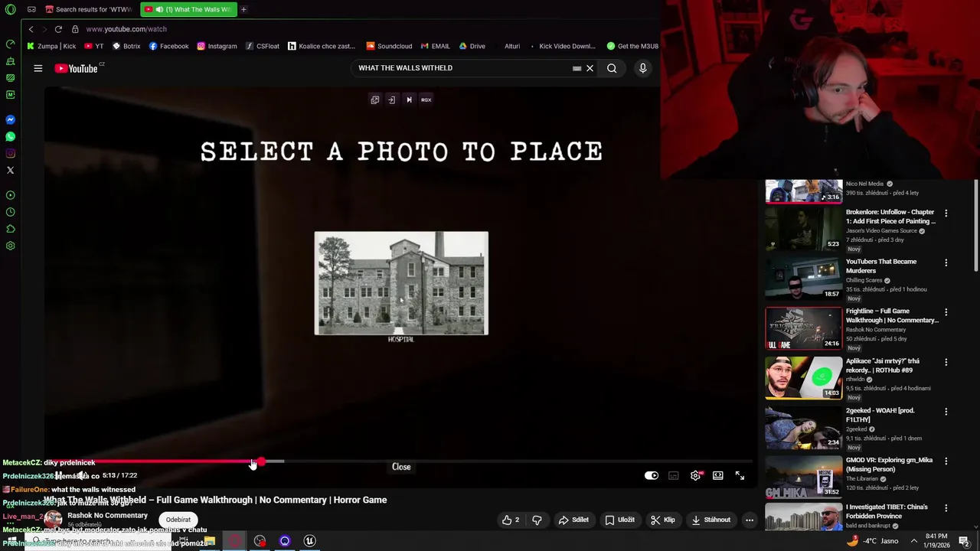Start voice search with the microphone
The image size is (980, 551).
[x=642, y=68]
